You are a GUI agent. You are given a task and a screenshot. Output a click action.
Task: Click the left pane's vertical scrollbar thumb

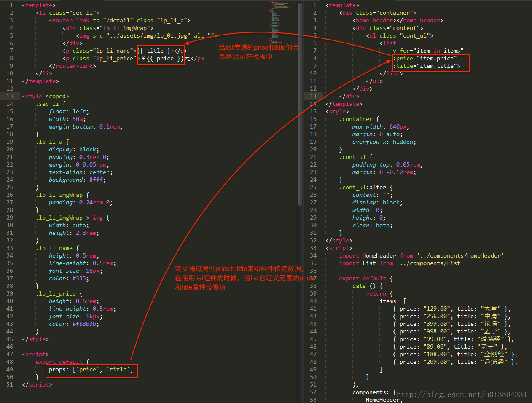click(x=300, y=104)
